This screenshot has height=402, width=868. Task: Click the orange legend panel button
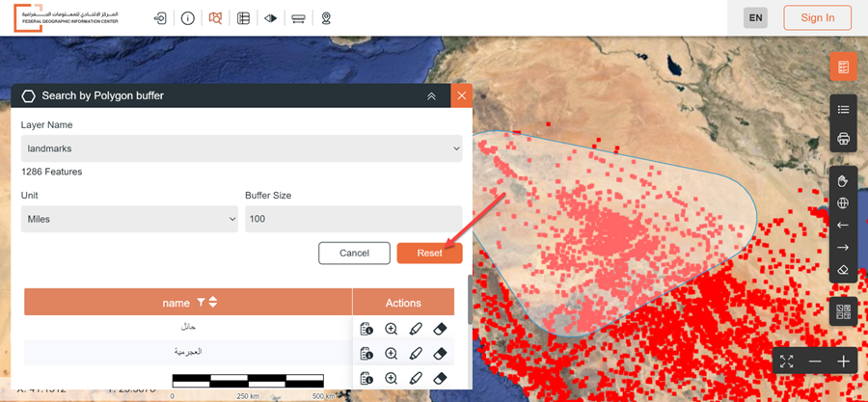[x=843, y=67]
